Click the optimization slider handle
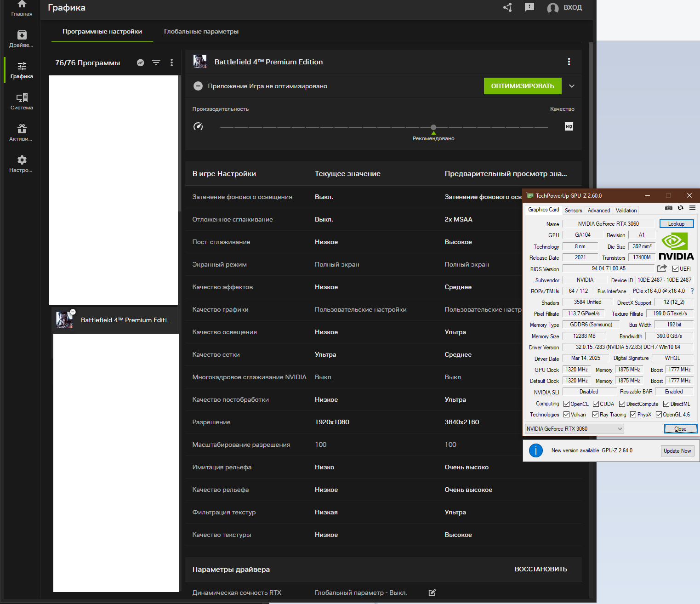 click(433, 127)
